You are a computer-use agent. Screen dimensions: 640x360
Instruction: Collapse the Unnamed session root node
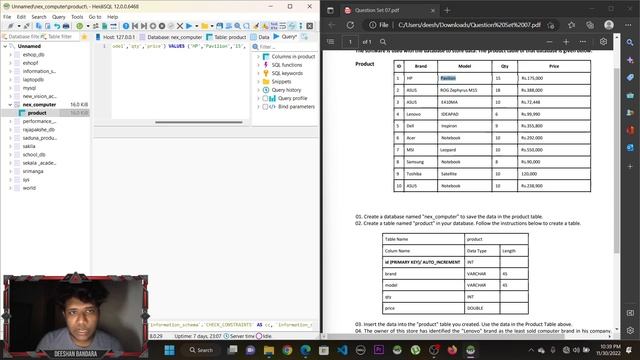coord(5,46)
